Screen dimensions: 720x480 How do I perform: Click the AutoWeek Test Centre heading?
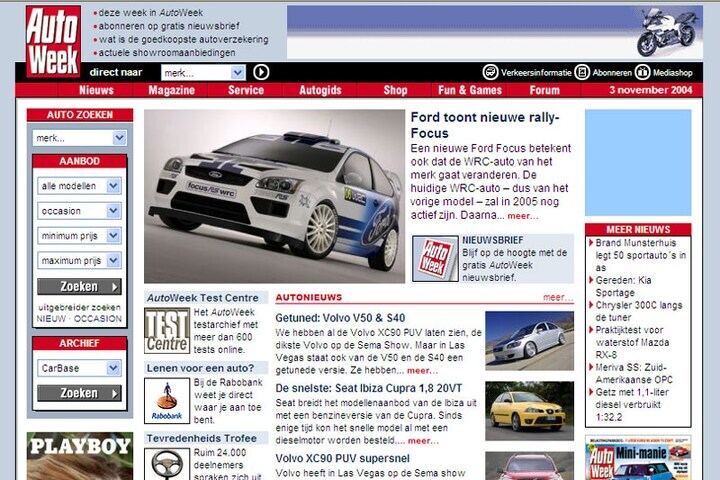(202, 298)
